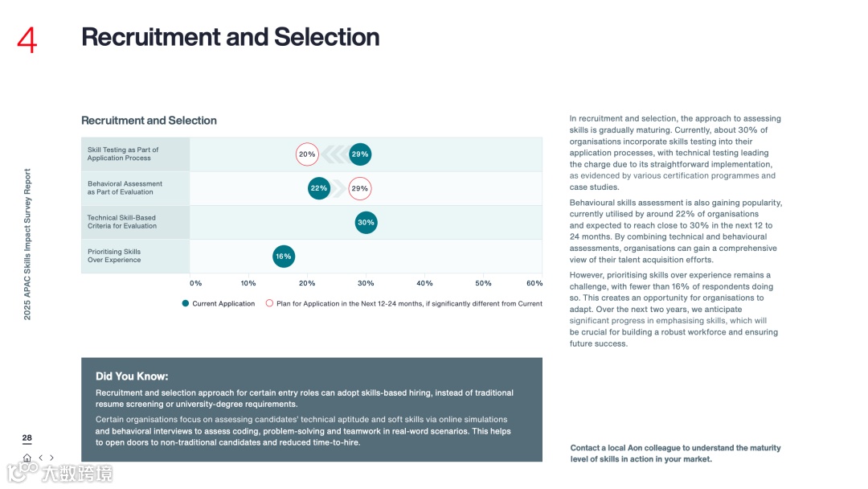Advance to next page with right chevron
The image size is (868, 489).
pyautogui.click(x=51, y=458)
